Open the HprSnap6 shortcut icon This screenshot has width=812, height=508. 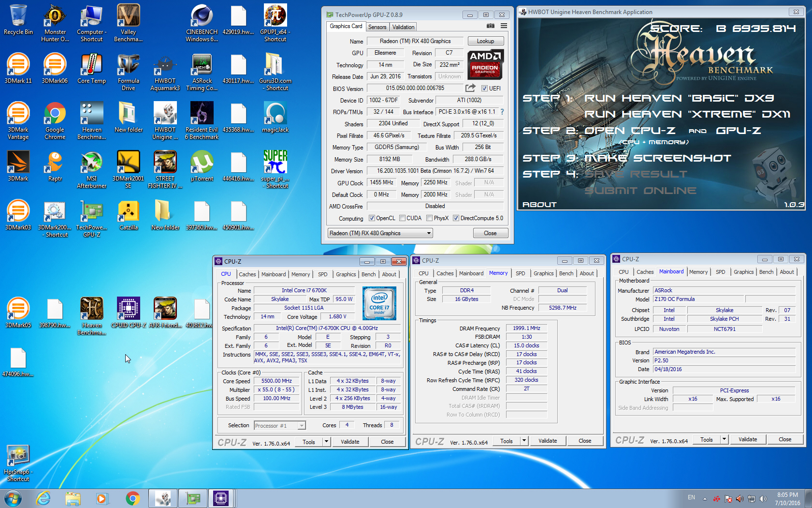point(18,463)
